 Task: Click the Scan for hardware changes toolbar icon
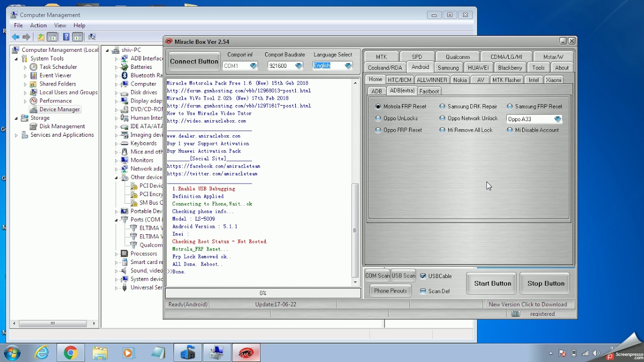92,37
